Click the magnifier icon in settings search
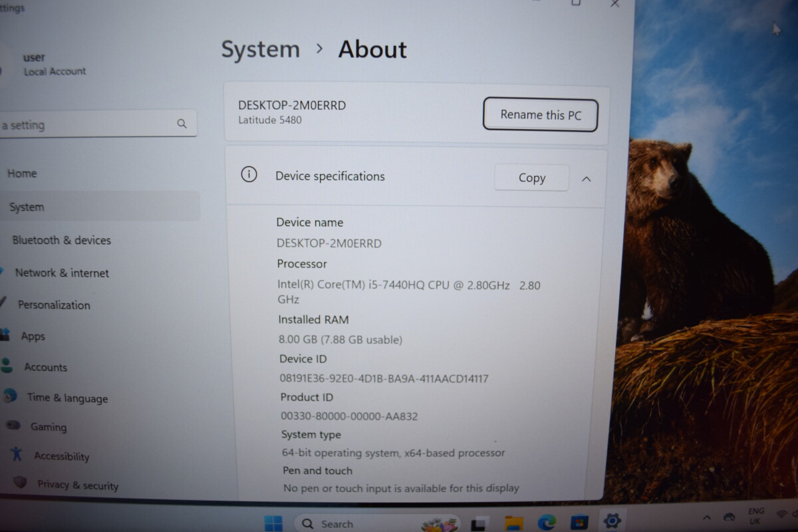Image resolution: width=798 pixels, height=532 pixels. (182, 124)
